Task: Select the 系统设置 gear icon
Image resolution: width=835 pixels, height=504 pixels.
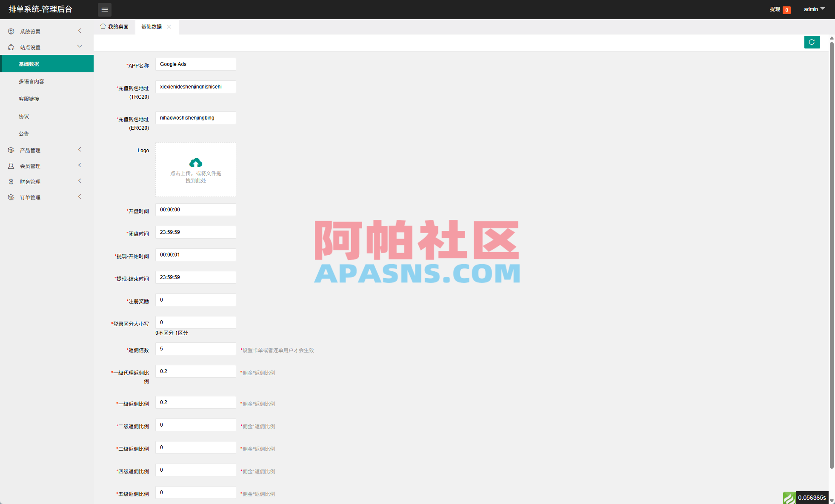Action: tap(11, 31)
